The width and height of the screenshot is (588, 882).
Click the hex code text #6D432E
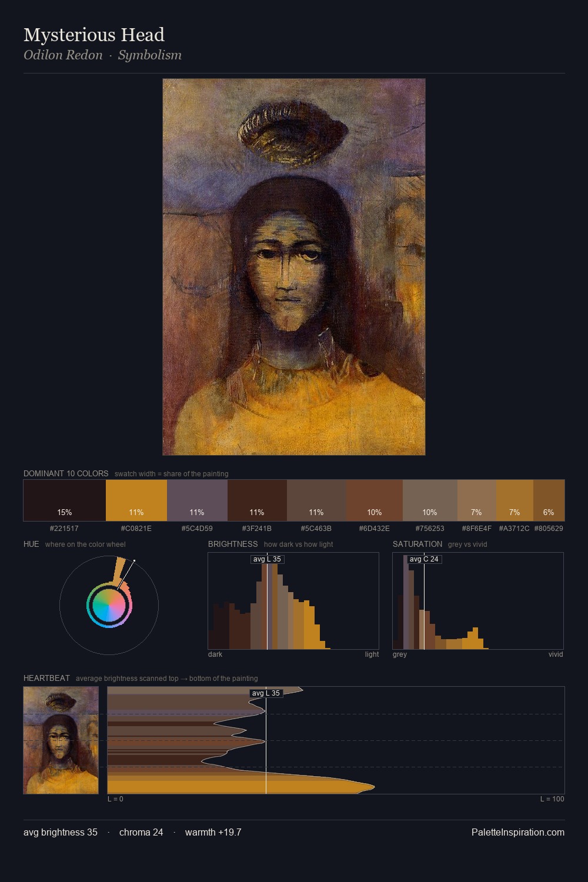coord(375,529)
